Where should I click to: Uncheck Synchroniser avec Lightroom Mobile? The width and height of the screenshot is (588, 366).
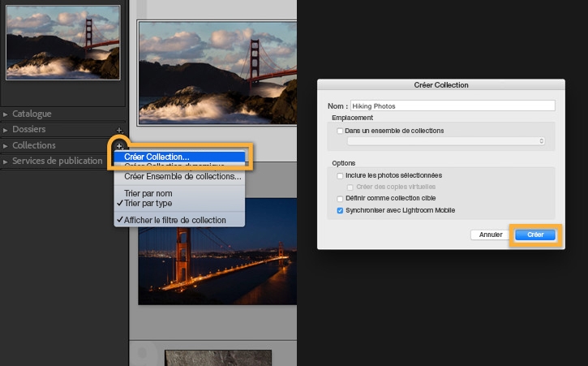340,210
